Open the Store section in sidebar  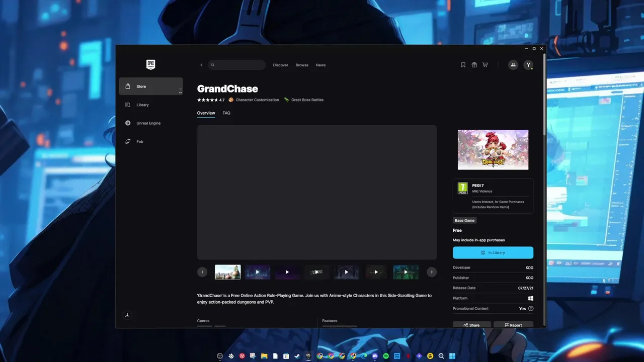click(151, 86)
